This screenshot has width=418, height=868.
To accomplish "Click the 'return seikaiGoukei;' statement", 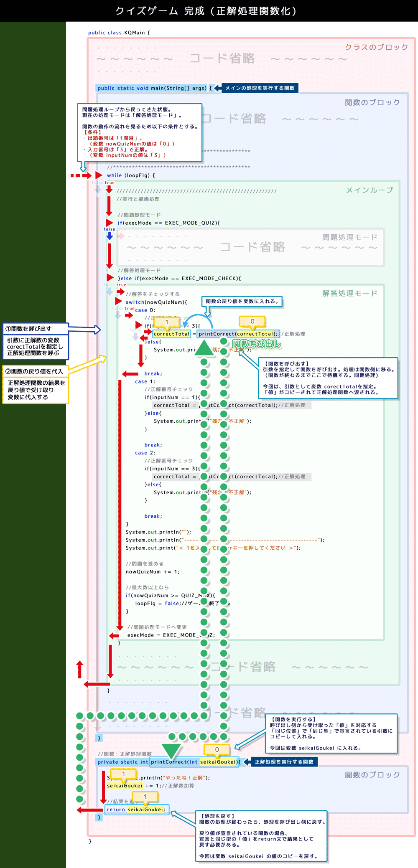I will click(137, 810).
